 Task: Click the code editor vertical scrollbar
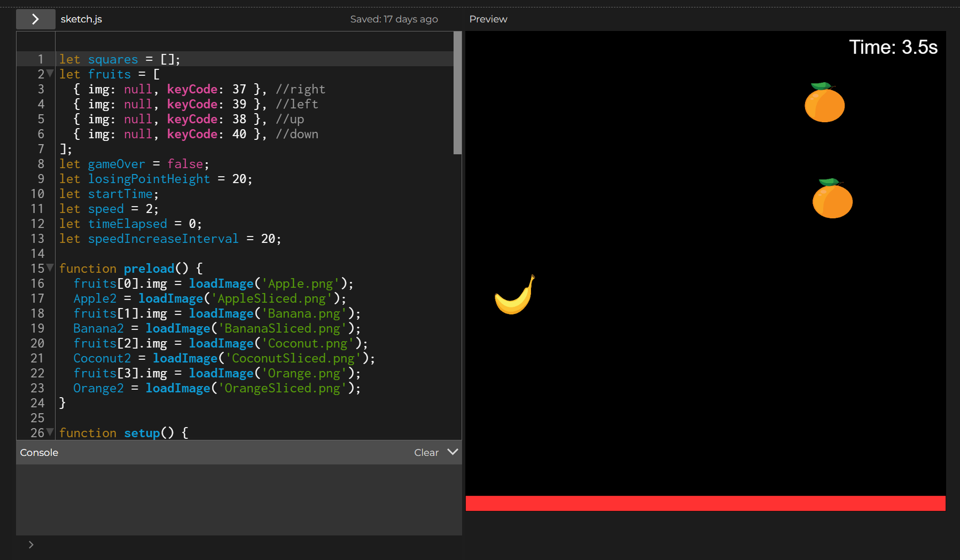tap(457, 93)
